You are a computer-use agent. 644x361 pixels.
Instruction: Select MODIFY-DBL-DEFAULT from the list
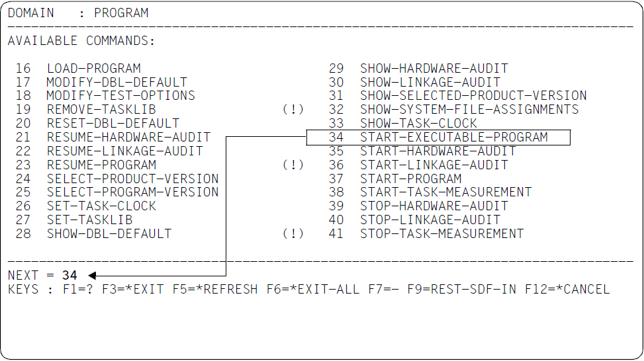point(116,82)
